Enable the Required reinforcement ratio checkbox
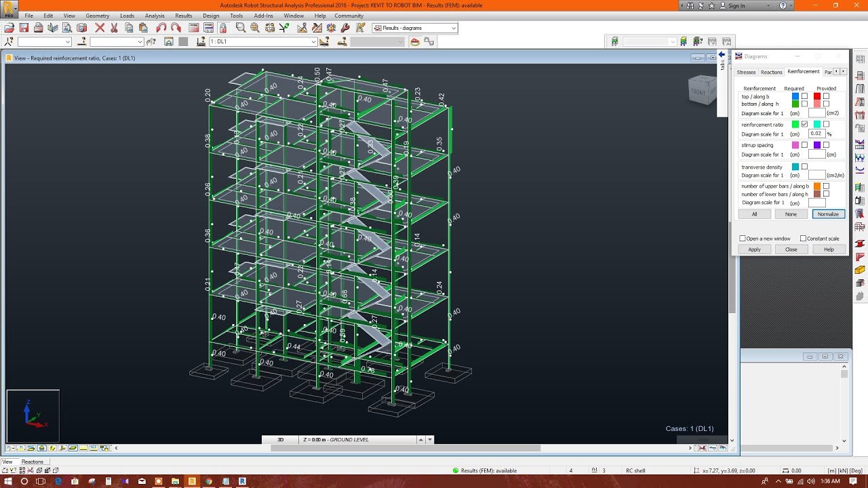This screenshot has height=488, width=868. pos(804,124)
